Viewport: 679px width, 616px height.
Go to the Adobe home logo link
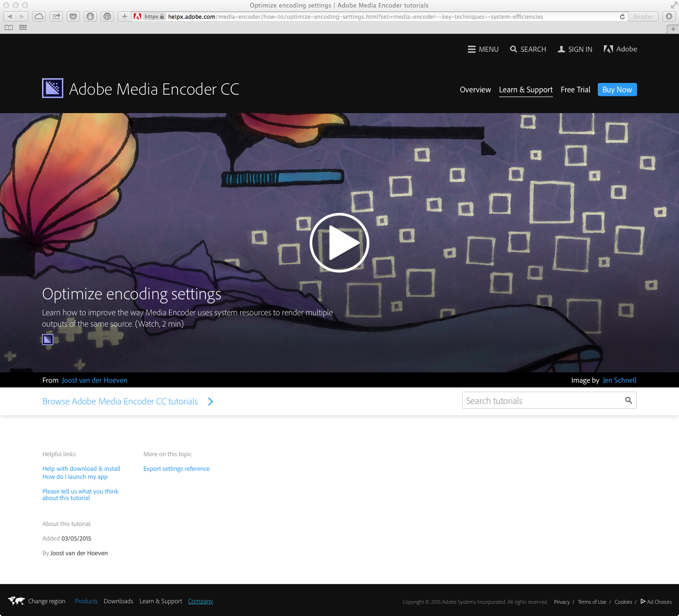pyautogui.click(x=620, y=49)
